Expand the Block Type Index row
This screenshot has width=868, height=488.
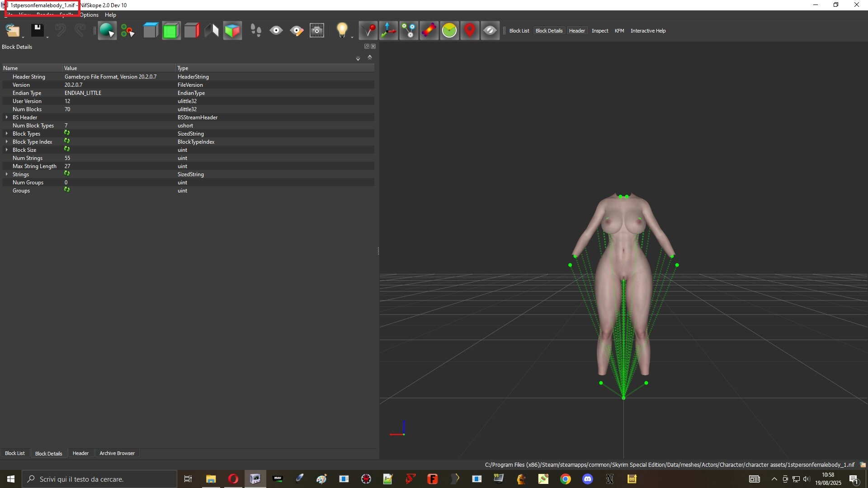point(6,142)
